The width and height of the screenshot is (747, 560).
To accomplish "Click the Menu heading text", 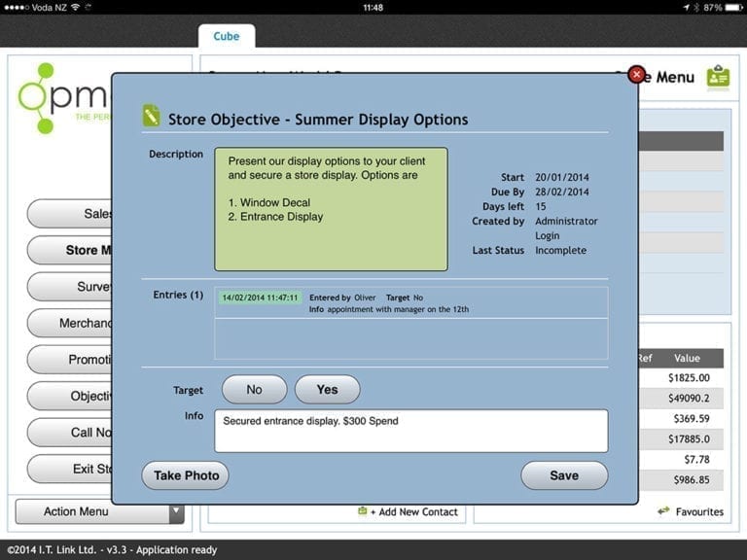I will 675,77.
